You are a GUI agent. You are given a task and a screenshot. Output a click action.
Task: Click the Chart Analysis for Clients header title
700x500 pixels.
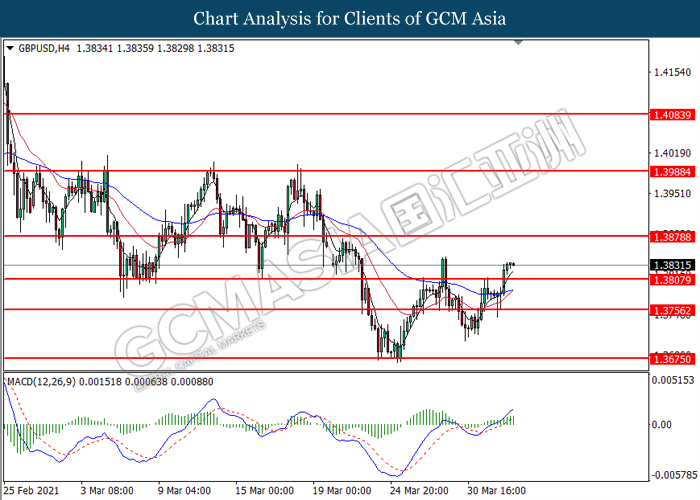point(350,18)
